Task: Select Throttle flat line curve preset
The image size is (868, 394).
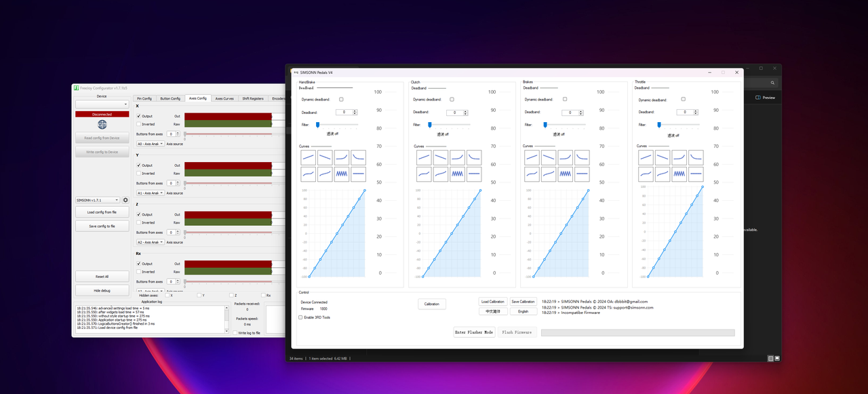Action: [696, 174]
